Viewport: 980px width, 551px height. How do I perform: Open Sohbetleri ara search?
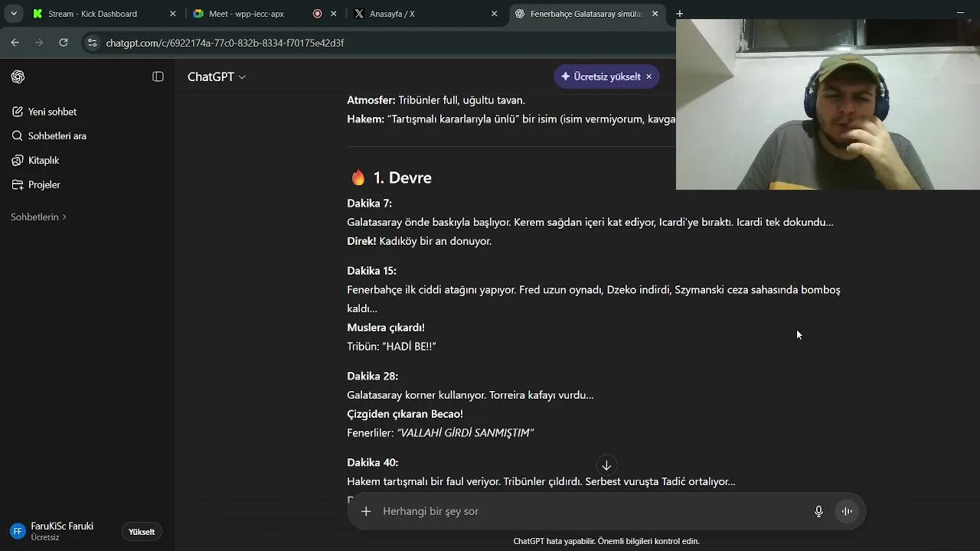pyautogui.click(x=57, y=136)
